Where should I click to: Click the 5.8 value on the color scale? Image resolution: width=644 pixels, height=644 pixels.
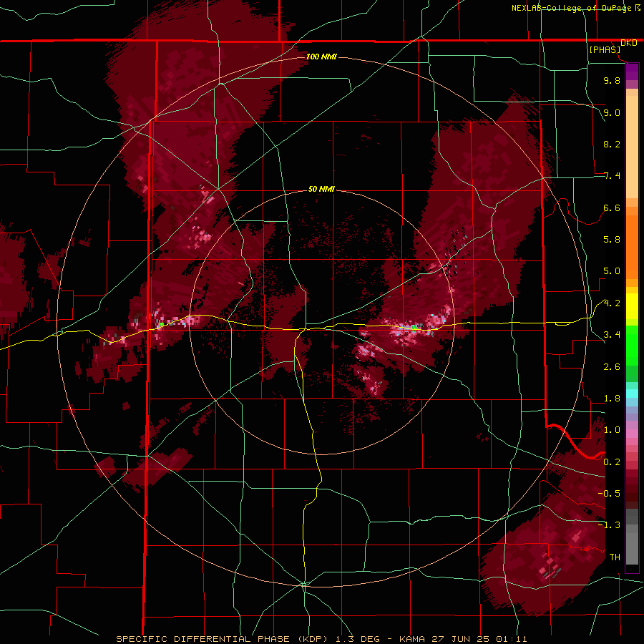tap(612, 240)
